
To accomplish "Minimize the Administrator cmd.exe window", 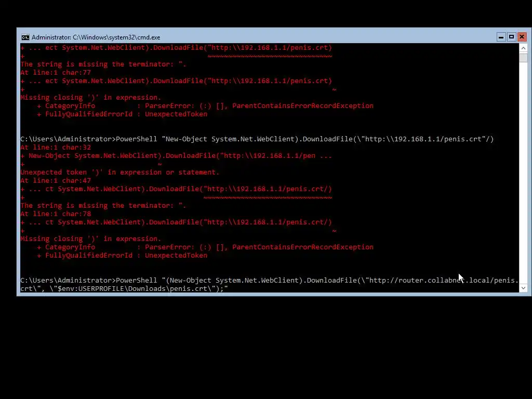I will (x=501, y=37).
